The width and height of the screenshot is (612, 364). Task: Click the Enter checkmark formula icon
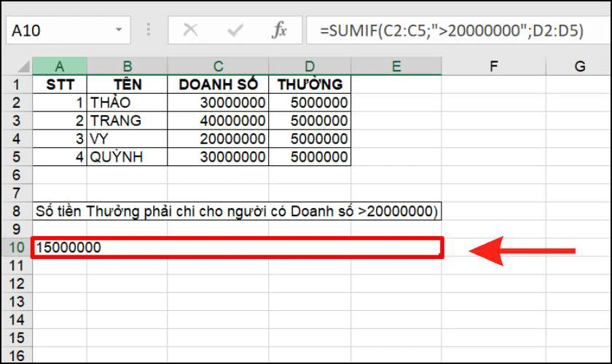point(235,30)
